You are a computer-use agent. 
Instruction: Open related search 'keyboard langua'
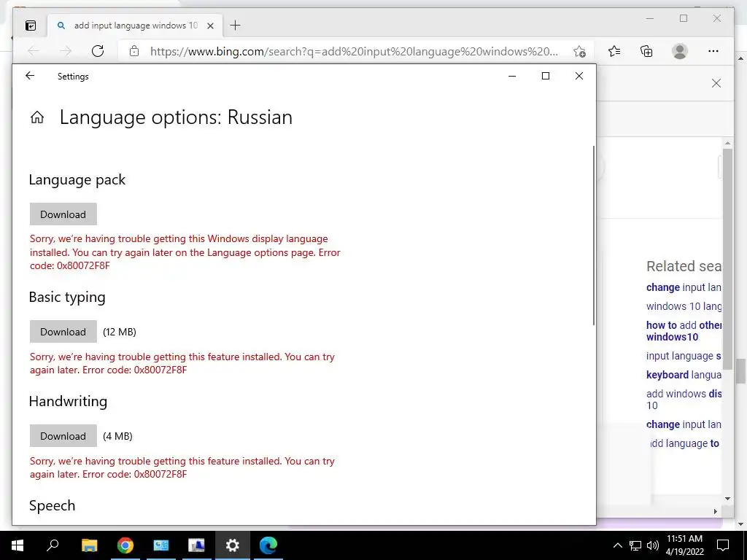point(684,375)
